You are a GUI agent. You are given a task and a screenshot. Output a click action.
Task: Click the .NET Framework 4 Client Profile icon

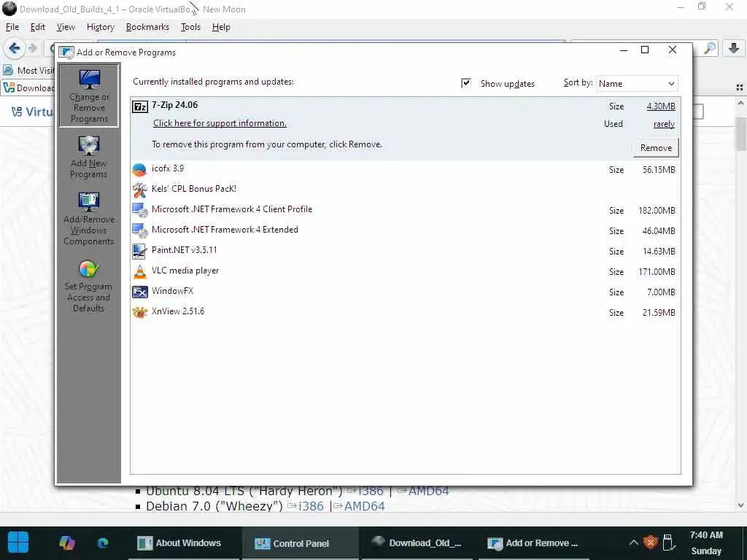pos(139,210)
